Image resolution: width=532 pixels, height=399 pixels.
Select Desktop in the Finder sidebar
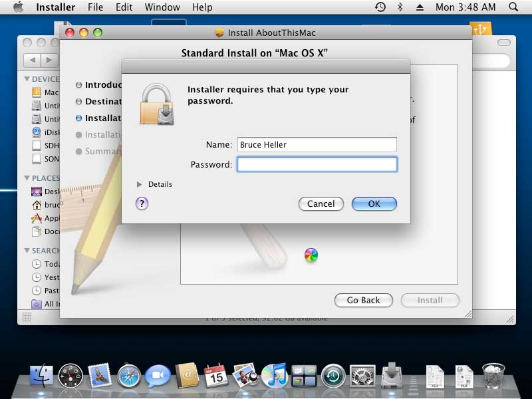[x=45, y=192]
